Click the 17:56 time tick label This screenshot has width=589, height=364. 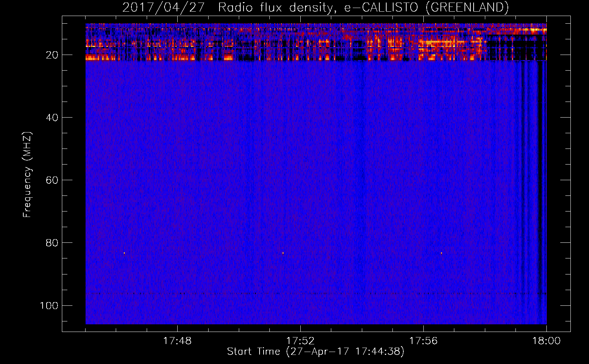(x=423, y=341)
